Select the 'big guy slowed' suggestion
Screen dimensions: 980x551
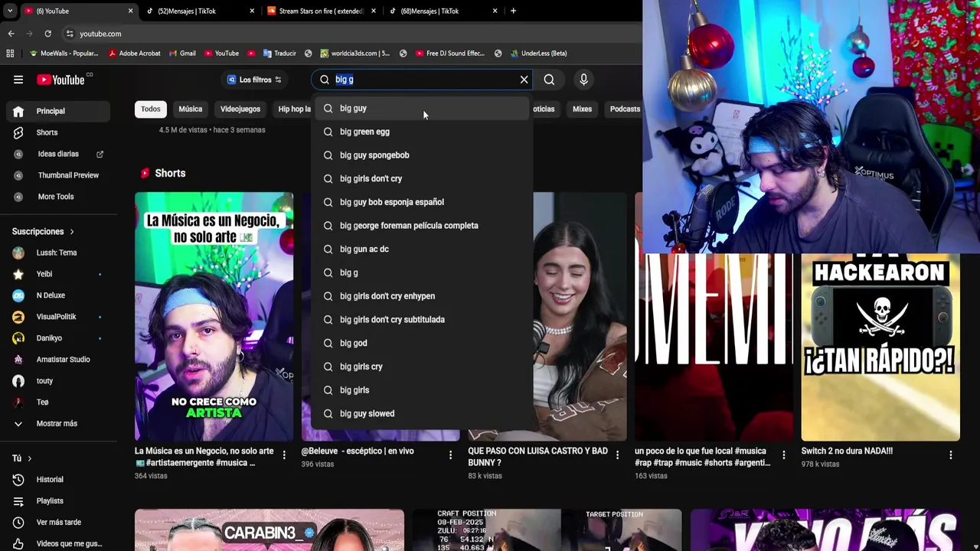click(x=422, y=413)
